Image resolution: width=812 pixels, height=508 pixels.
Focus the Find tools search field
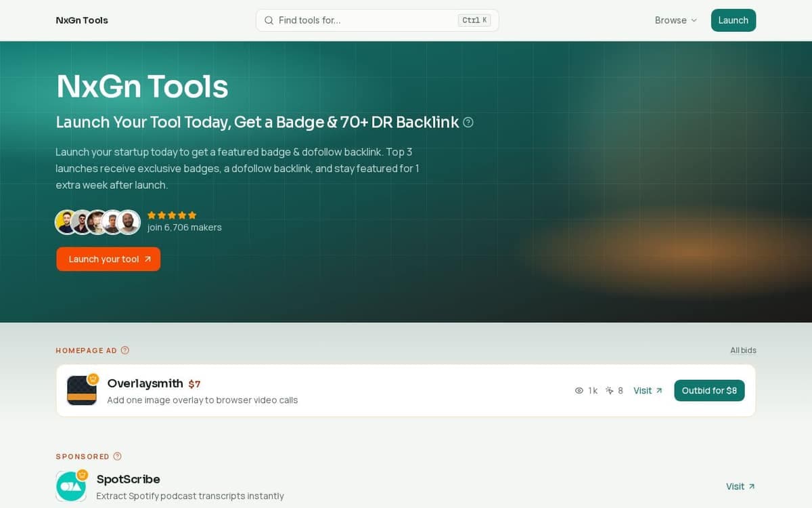coord(377,20)
